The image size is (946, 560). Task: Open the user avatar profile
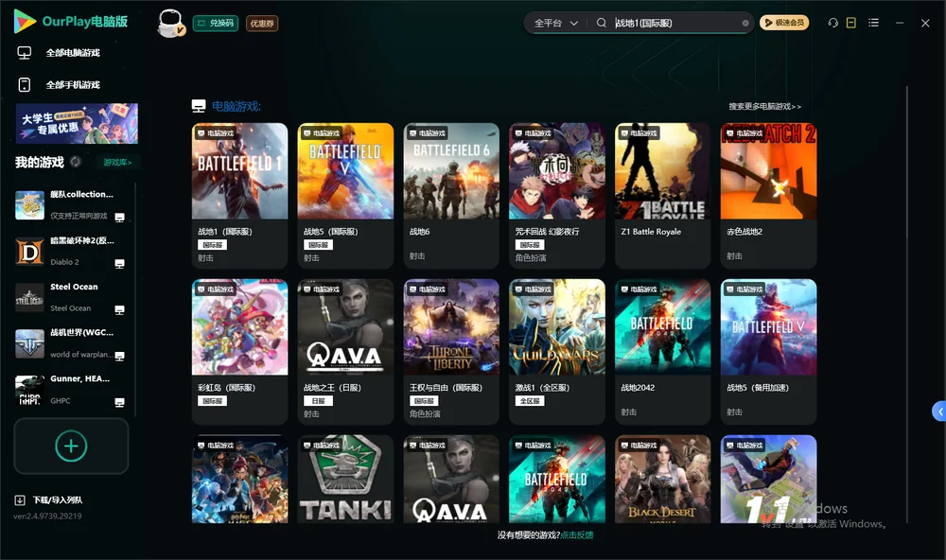[170, 24]
